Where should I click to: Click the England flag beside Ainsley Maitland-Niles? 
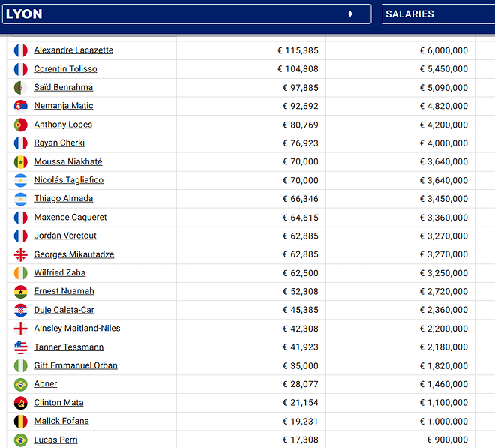21,329
